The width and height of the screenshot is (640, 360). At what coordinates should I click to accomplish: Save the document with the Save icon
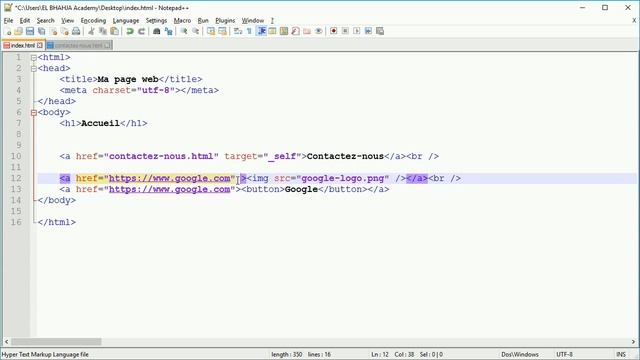(x=30, y=31)
